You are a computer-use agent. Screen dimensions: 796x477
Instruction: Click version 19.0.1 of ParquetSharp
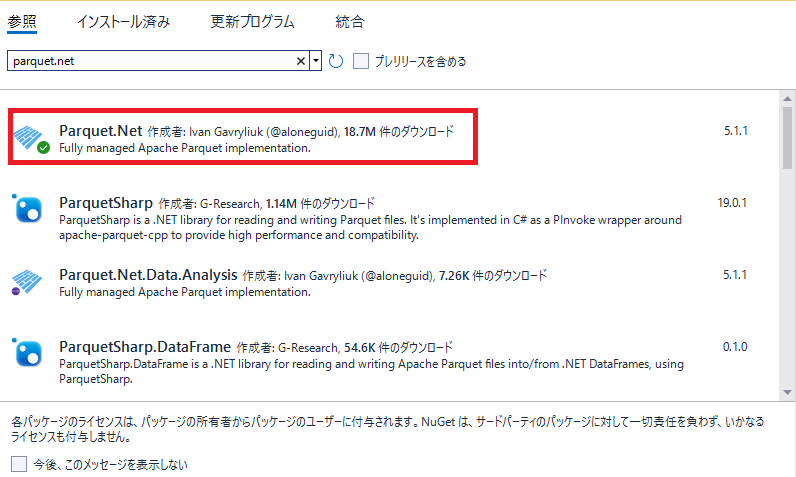click(x=732, y=203)
